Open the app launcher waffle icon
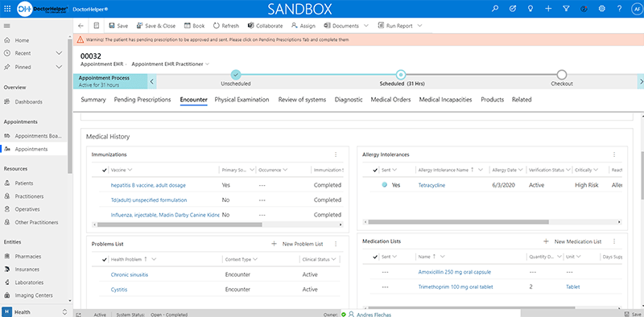 coord(7,9)
